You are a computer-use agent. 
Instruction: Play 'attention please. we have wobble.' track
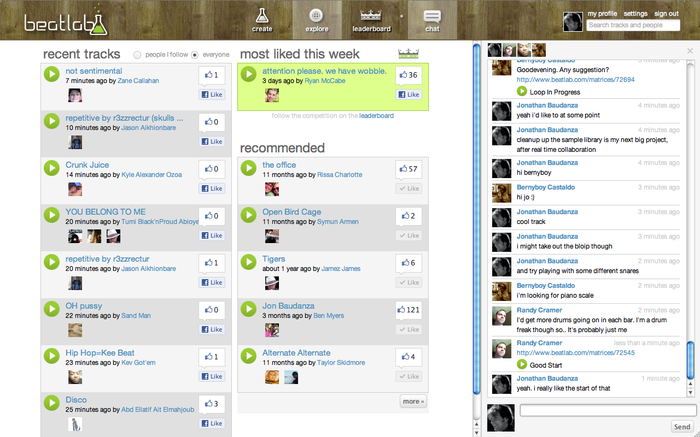pos(249,76)
